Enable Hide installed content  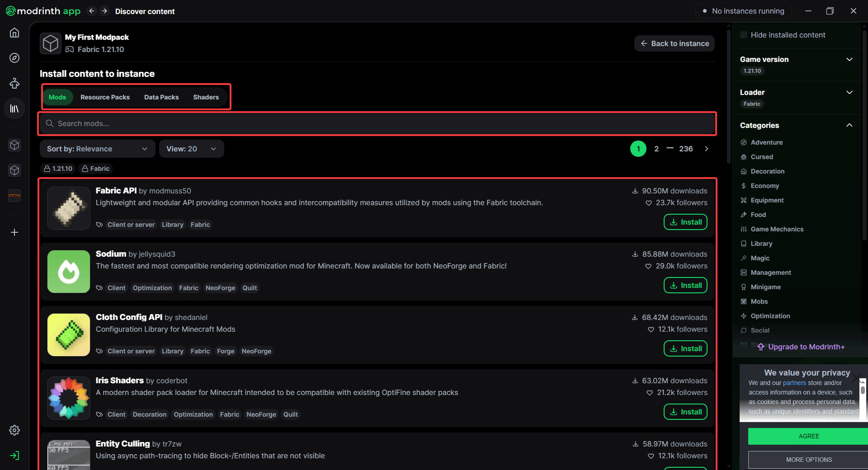(744, 35)
